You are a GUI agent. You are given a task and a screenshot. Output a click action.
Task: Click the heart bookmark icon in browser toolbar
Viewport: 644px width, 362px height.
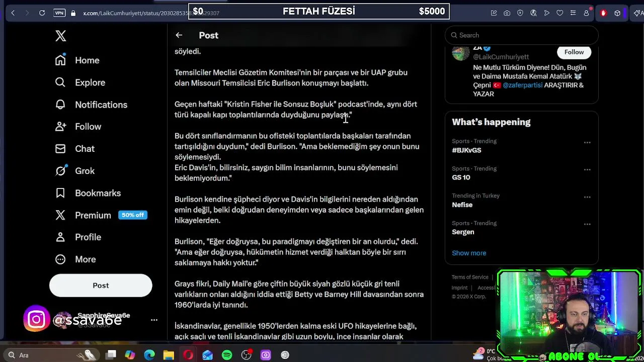(x=560, y=13)
